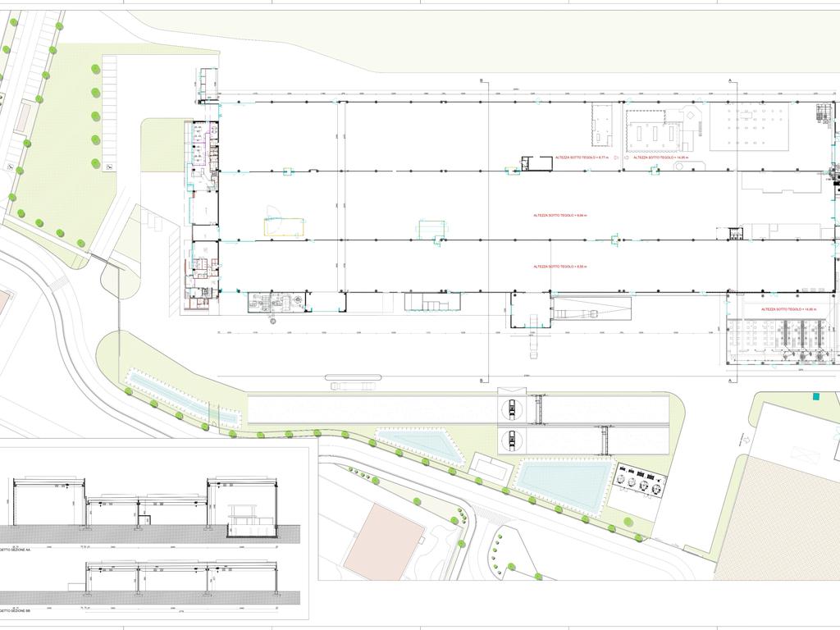Select the small teal square marker
Viewport: 840px width, 630px height.
coord(815,396)
